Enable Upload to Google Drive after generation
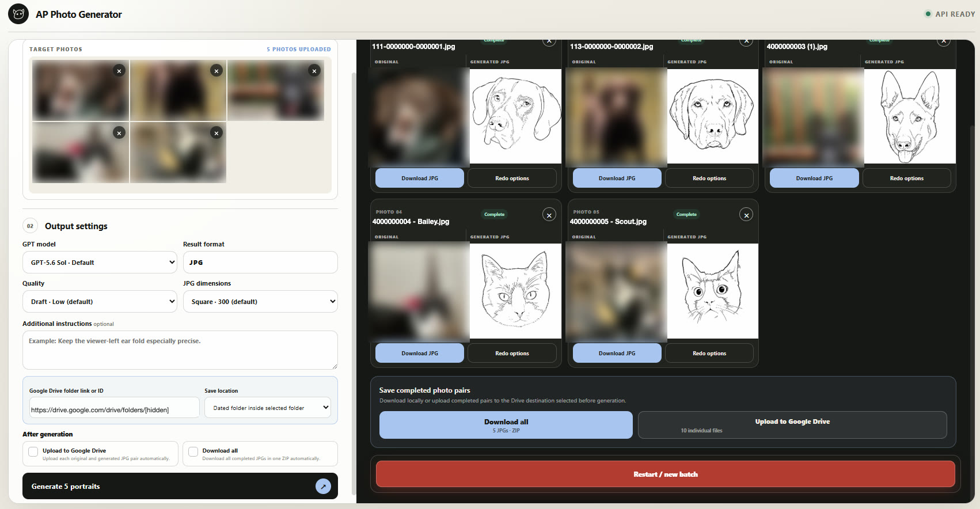Screen dimensions: 980x509 click(x=33, y=452)
